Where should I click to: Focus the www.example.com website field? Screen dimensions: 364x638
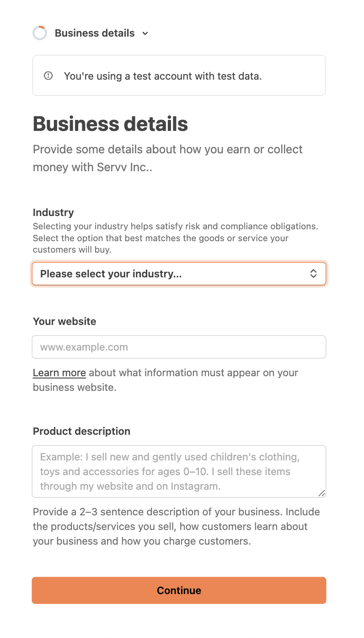click(178, 347)
